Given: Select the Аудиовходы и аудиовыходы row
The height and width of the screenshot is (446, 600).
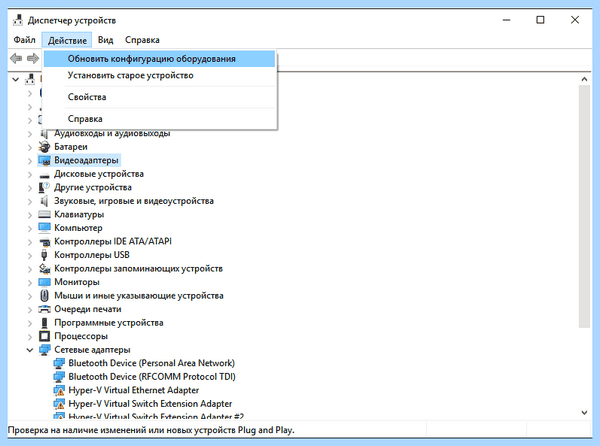Looking at the screenshot, I should click(x=112, y=133).
